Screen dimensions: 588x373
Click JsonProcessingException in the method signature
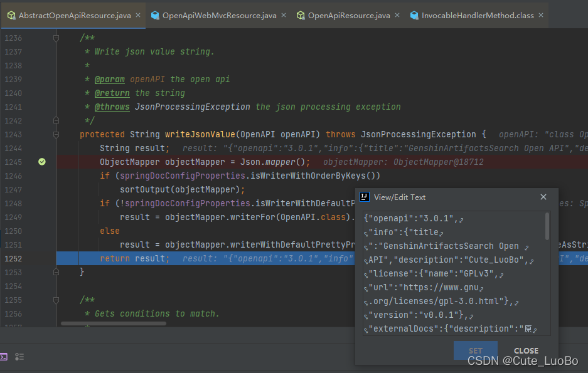click(418, 134)
